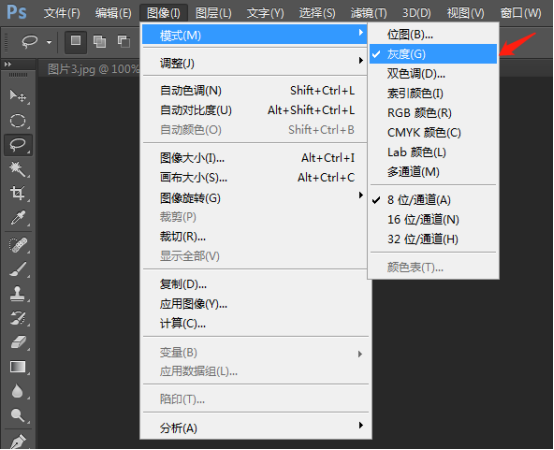Expand the 模式(M) submenu
The width and height of the screenshot is (554, 450).
(x=254, y=35)
